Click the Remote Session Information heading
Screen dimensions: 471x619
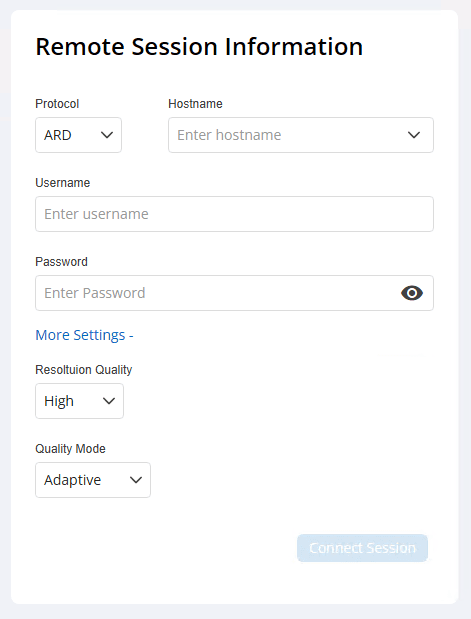199,47
